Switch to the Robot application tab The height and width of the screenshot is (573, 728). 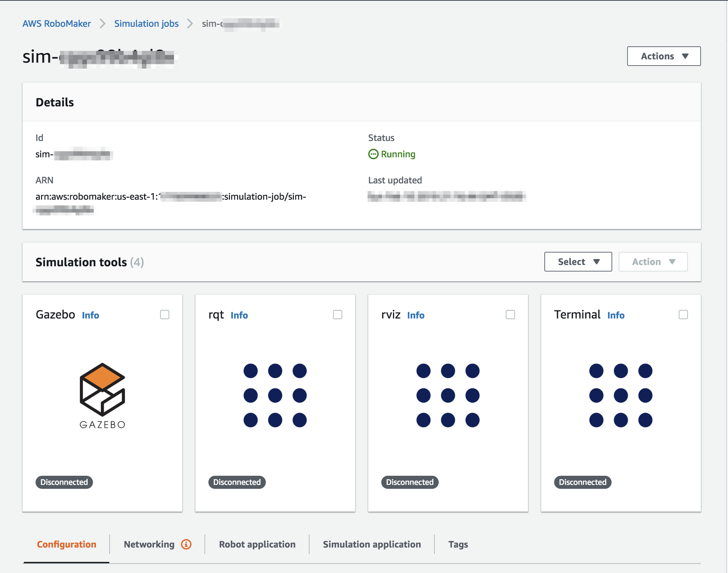pos(257,544)
